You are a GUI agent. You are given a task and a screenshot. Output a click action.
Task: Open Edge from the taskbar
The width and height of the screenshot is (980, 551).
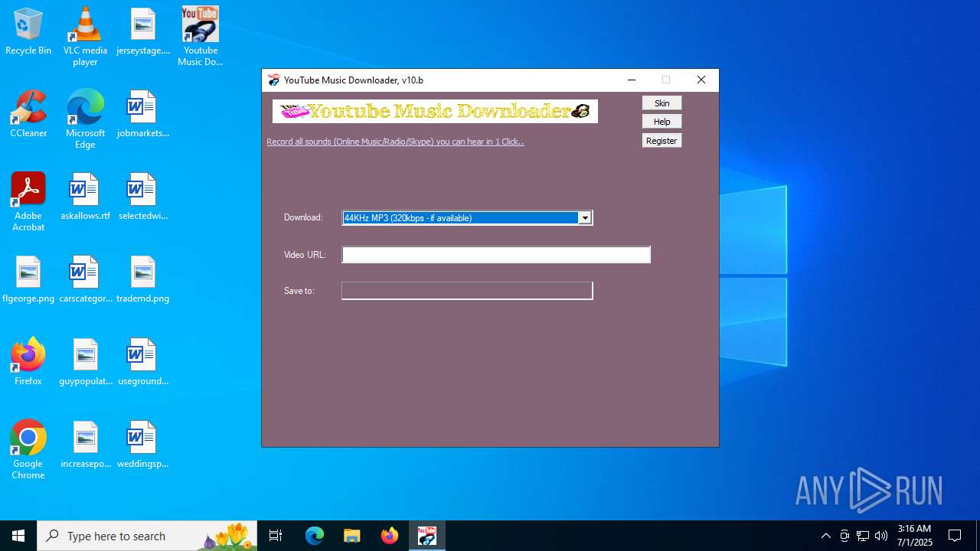pyautogui.click(x=315, y=536)
